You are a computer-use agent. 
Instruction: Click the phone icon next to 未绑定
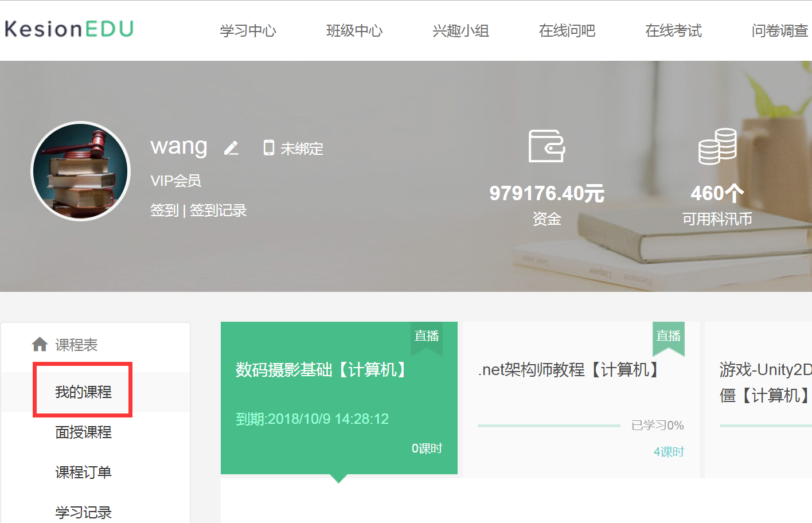tap(268, 148)
